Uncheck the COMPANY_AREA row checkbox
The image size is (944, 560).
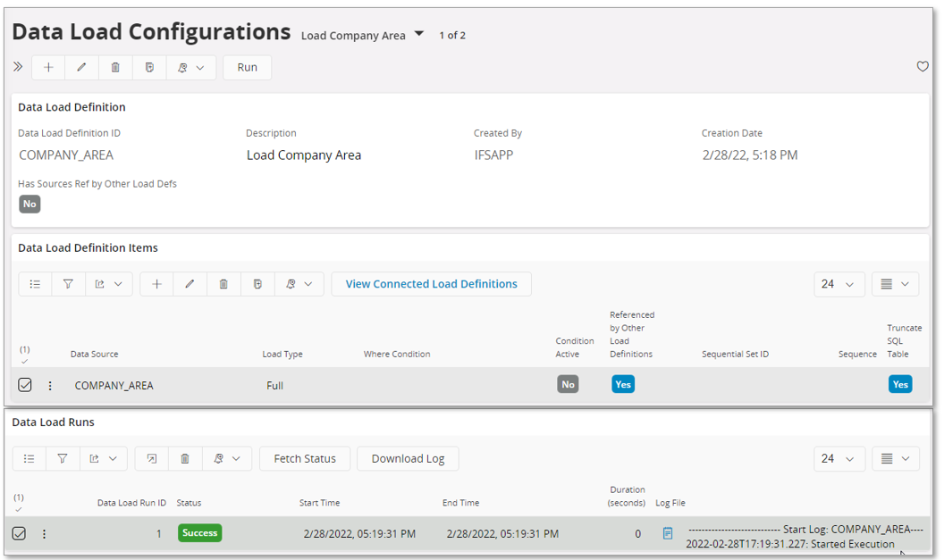(x=25, y=385)
